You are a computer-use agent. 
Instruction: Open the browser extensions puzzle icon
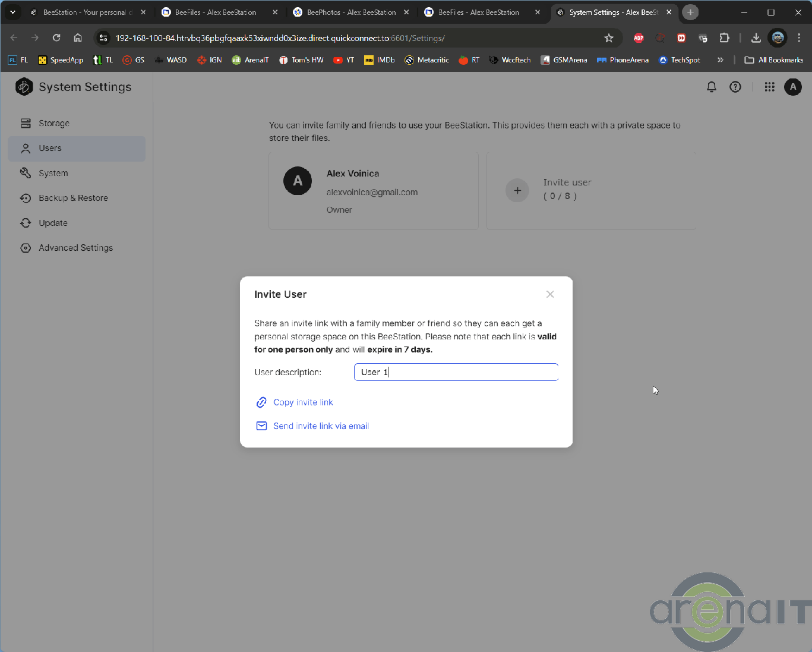[724, 38]
